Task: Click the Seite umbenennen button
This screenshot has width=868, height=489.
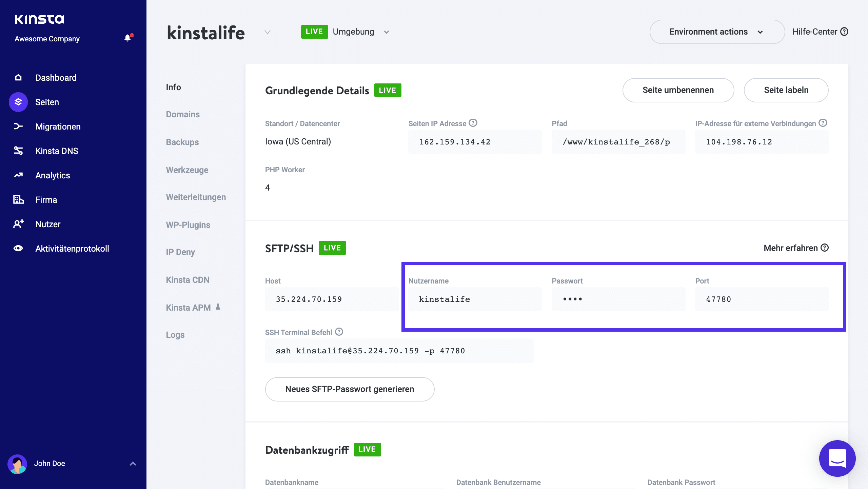Action: pyautogui.click(x=678, y=90)
